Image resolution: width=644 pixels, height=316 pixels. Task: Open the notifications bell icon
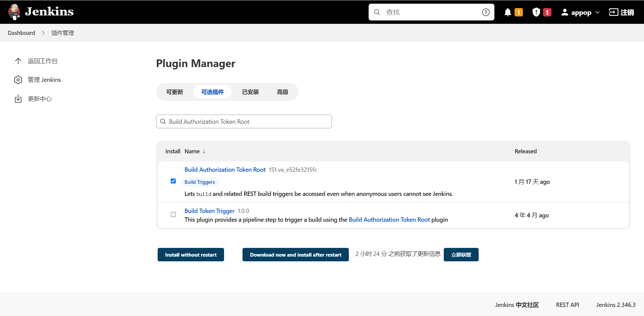508,12
